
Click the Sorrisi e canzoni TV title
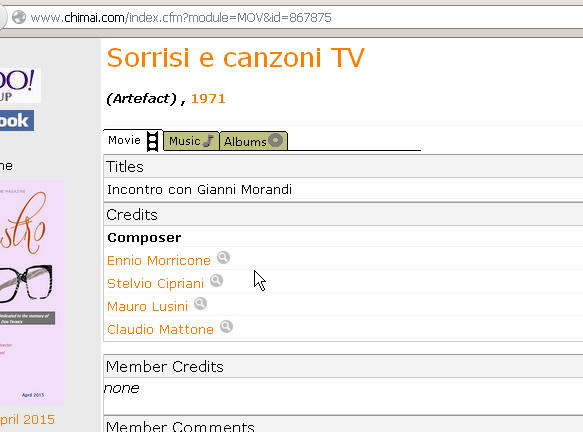235,58
